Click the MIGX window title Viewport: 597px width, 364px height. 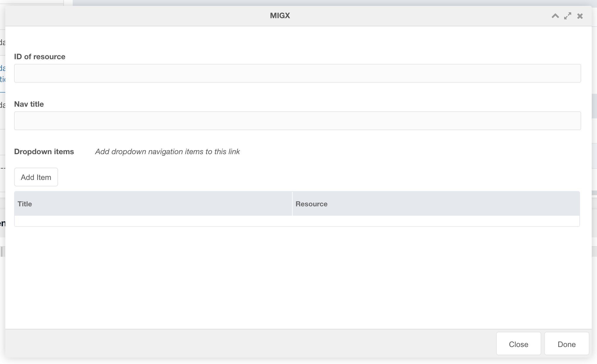coord(280,16)
